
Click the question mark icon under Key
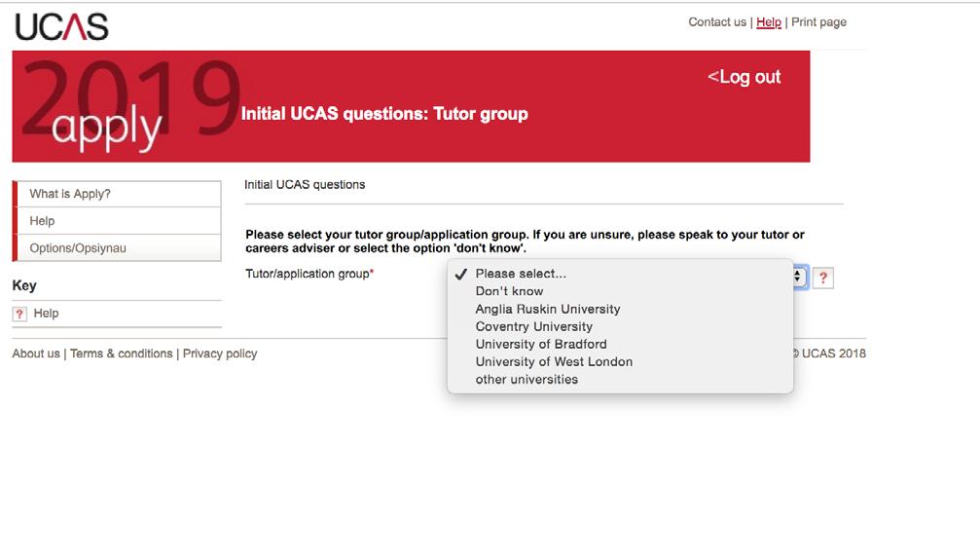tap(20, 314)
